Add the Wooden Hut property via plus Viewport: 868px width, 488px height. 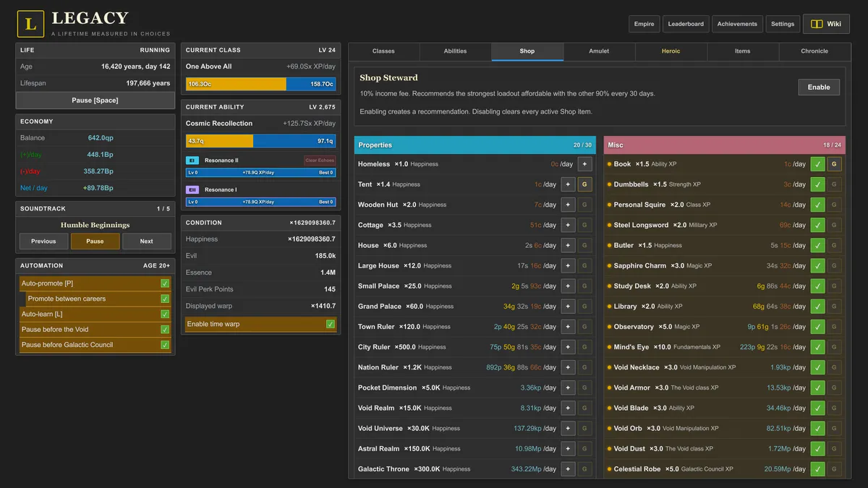(568, 205)
